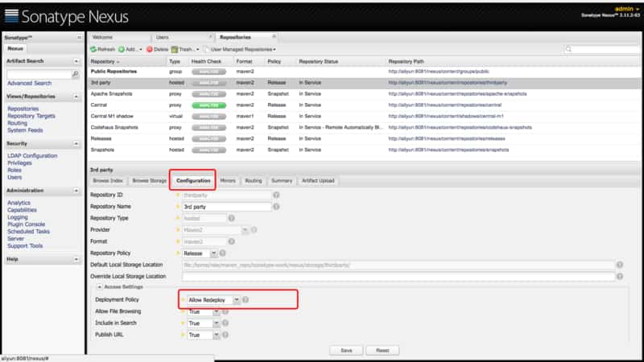Click the help icon beside Repository Type
The height and width of the screenshot is (362, 644).
pyautogui.click(x=231, y=218)
